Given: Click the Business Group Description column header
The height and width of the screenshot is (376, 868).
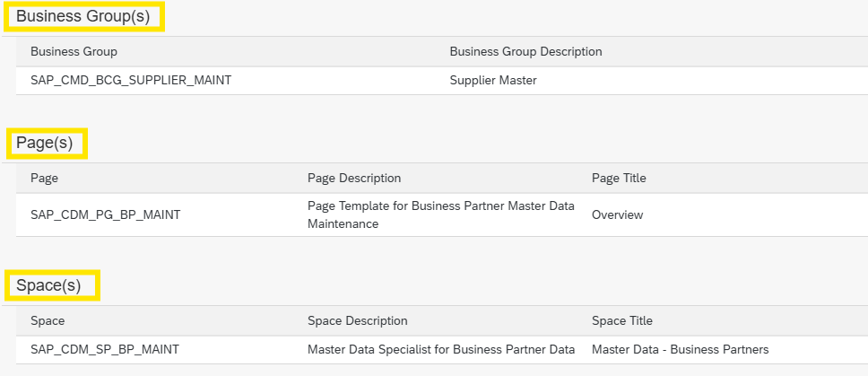Looking at the screenshot, I should point(525,51).
